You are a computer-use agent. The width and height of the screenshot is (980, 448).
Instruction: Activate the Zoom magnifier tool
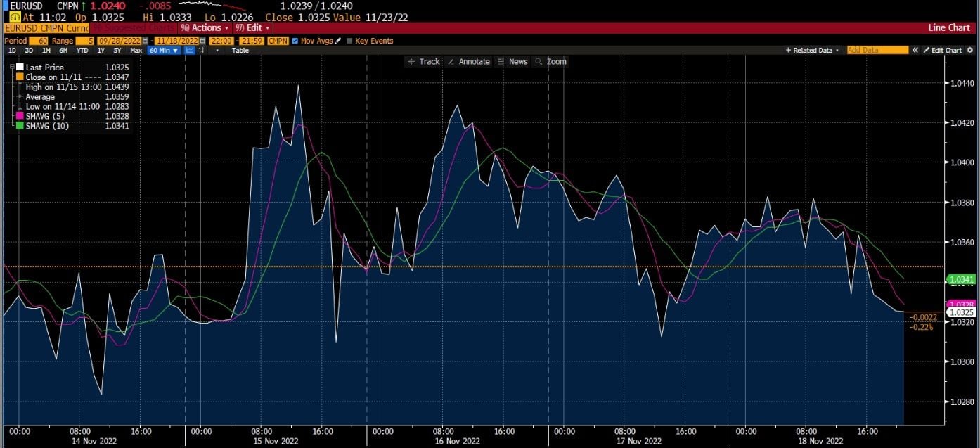[x=551, y=61]
